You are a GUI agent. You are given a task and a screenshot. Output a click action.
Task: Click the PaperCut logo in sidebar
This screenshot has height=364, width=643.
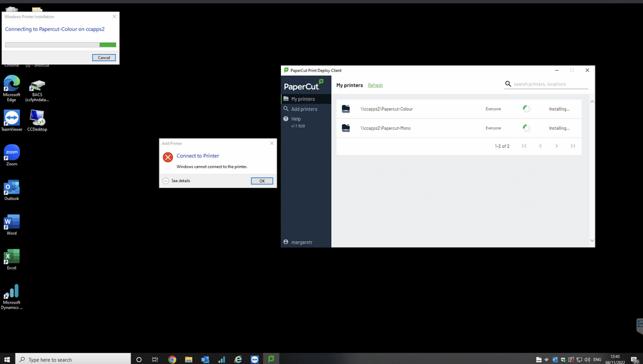(304, 85)
